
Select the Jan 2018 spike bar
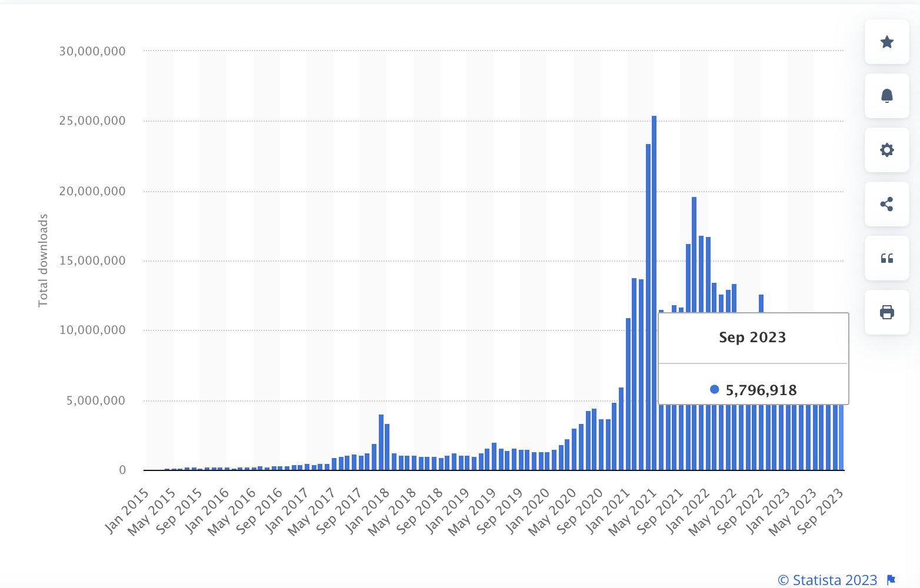tap(380, 441)
